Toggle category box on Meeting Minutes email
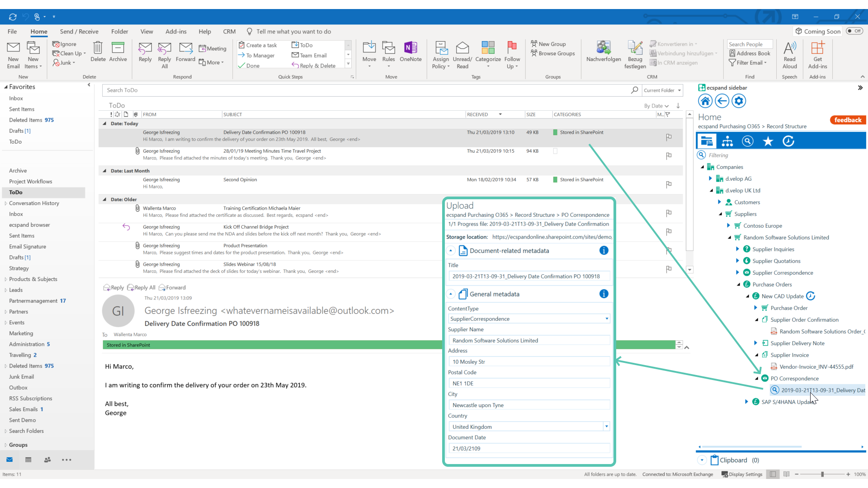This screenshot has height=488, width=868. [x=555, y=151]
